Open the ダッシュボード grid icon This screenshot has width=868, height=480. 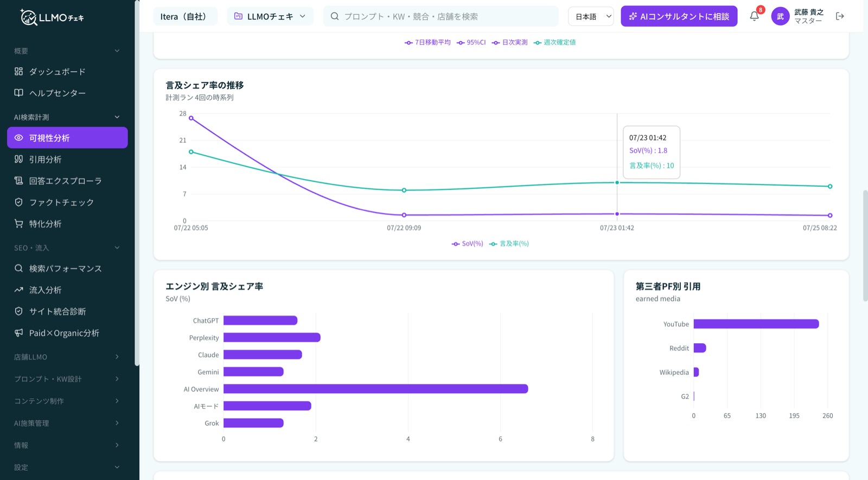point(18,71)
